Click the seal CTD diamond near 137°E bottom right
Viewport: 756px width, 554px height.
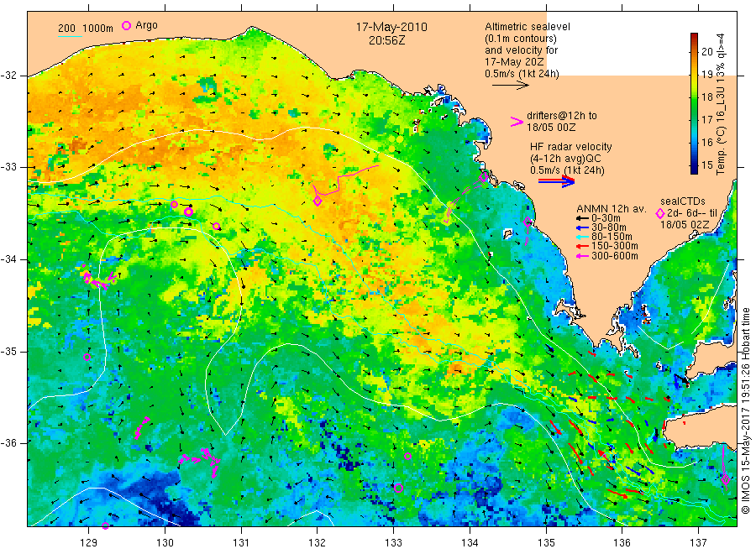pos(726,479)
